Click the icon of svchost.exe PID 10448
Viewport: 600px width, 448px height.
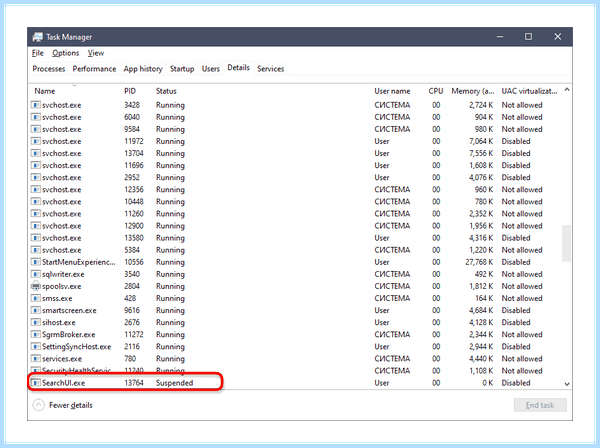(36, 202)
